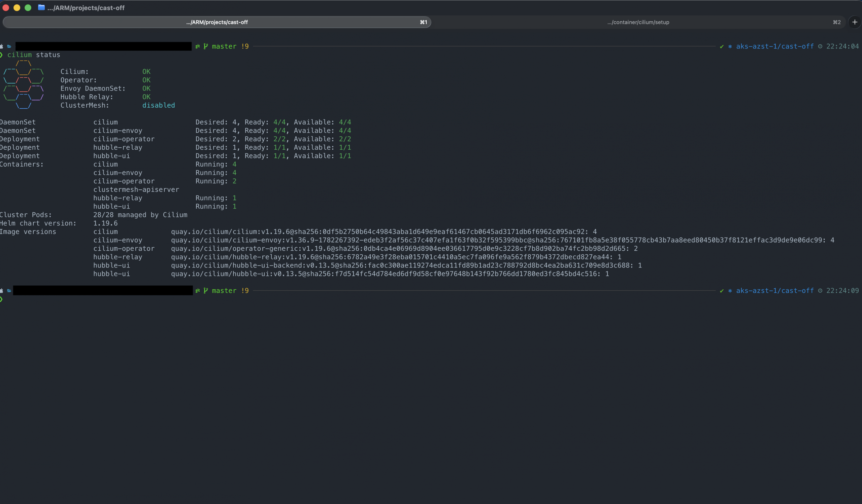Image resolution: width=862 pixels, height=504 pixels.
Task: Click the hubble-ui-backend:v0.13.5 image line
Action: (x=406, y=265)
